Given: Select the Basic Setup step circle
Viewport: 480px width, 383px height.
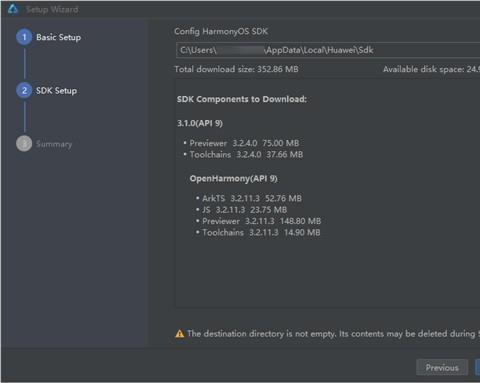Looking at the screenshot, I should tap(24, 37).
